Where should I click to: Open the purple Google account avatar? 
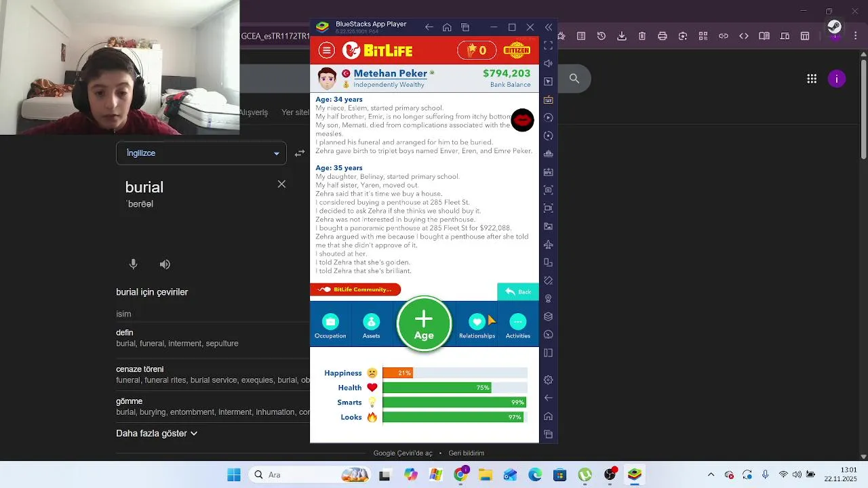click(837, 79)
